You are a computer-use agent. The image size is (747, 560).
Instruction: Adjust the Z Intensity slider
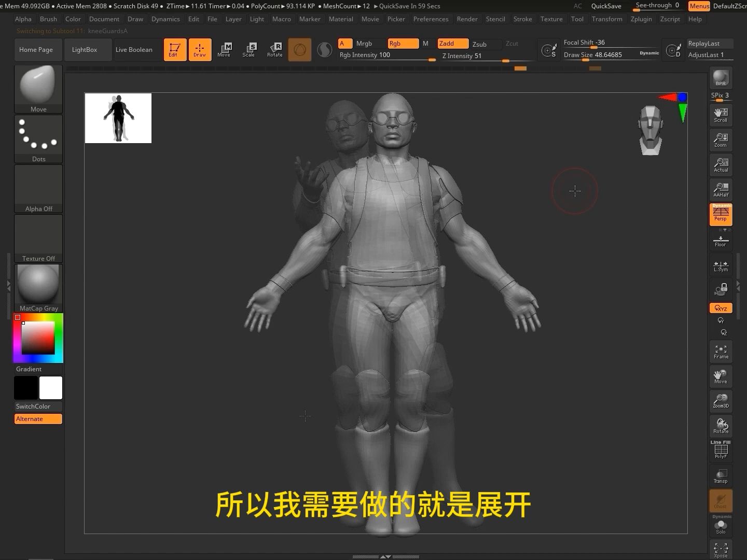pos(488,56)
